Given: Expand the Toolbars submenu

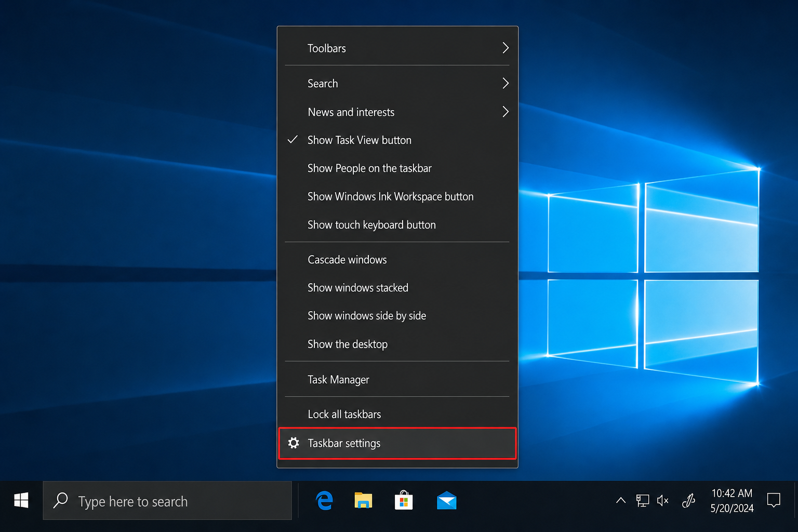Looking at the screenshot, I should click(x=397, y=48).
